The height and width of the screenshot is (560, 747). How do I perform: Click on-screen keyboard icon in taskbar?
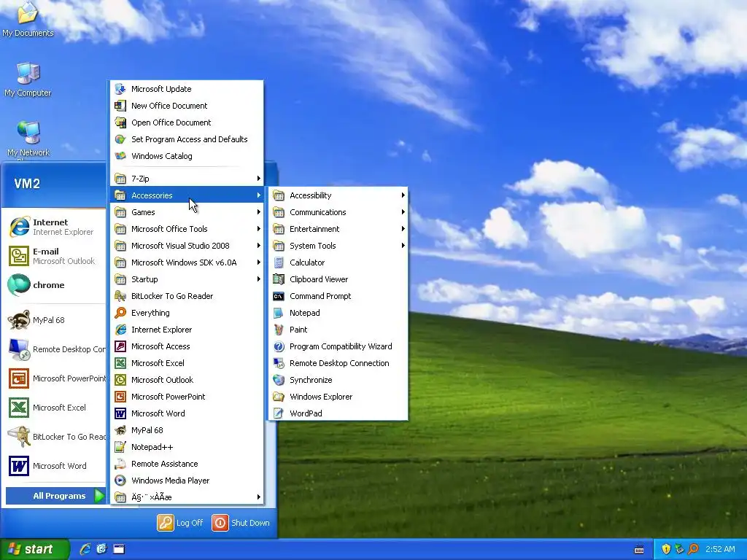coord(639,550)
